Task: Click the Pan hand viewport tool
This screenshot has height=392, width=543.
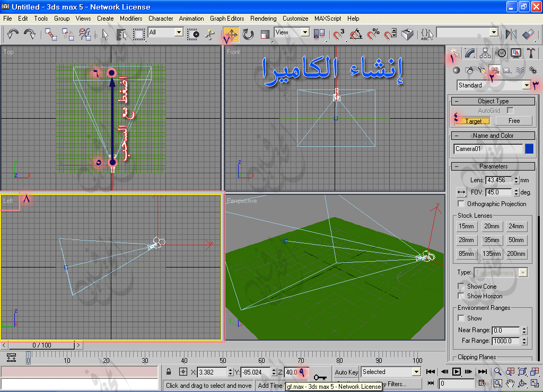Action: tap(510, 384)
